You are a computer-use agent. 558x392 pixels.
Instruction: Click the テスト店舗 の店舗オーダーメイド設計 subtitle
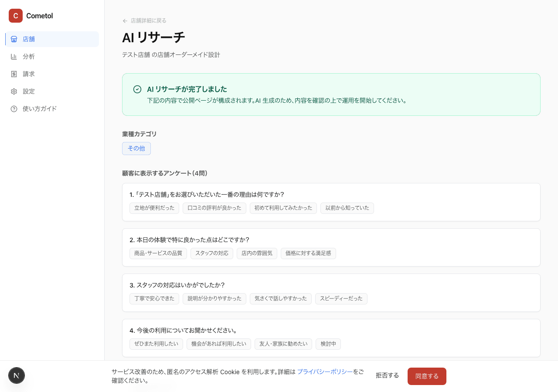click(171, 55)
